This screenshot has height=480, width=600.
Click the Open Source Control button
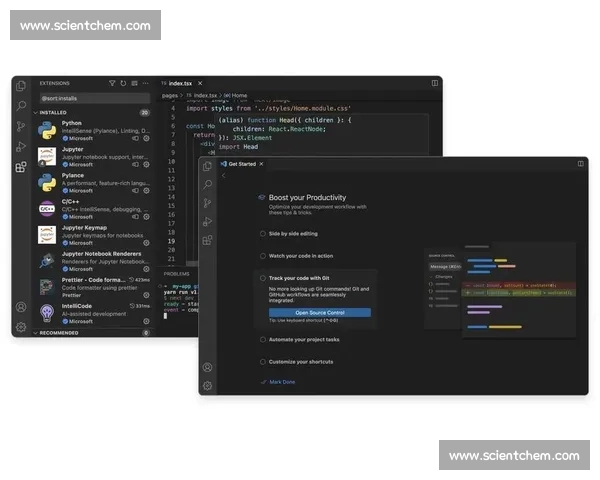tap(320, 312)
